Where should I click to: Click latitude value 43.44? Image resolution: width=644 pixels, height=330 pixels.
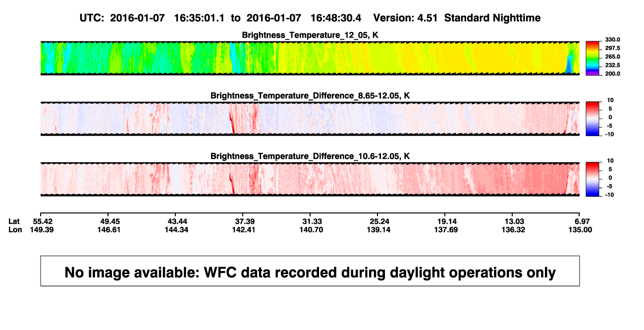click(x=178, y=221)
